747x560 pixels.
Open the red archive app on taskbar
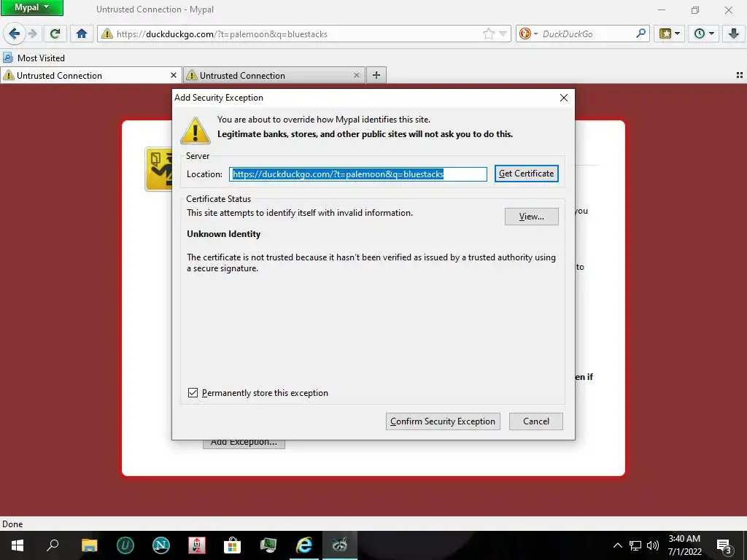pos(197,545)
